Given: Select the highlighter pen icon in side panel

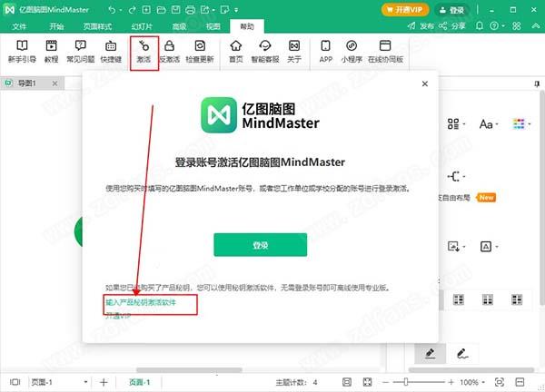Looking at the screenshot, I should [x=430, y=354].
